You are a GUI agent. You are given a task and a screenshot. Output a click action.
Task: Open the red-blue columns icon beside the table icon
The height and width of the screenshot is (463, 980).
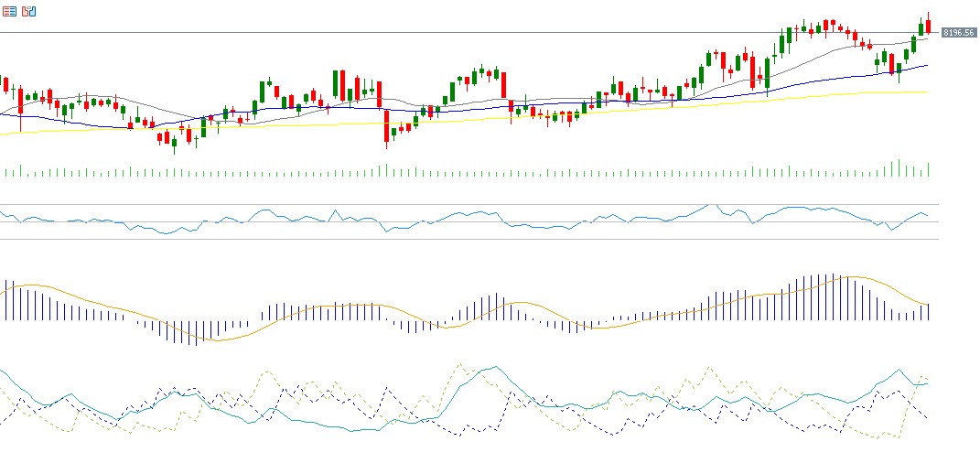(28, 12)
